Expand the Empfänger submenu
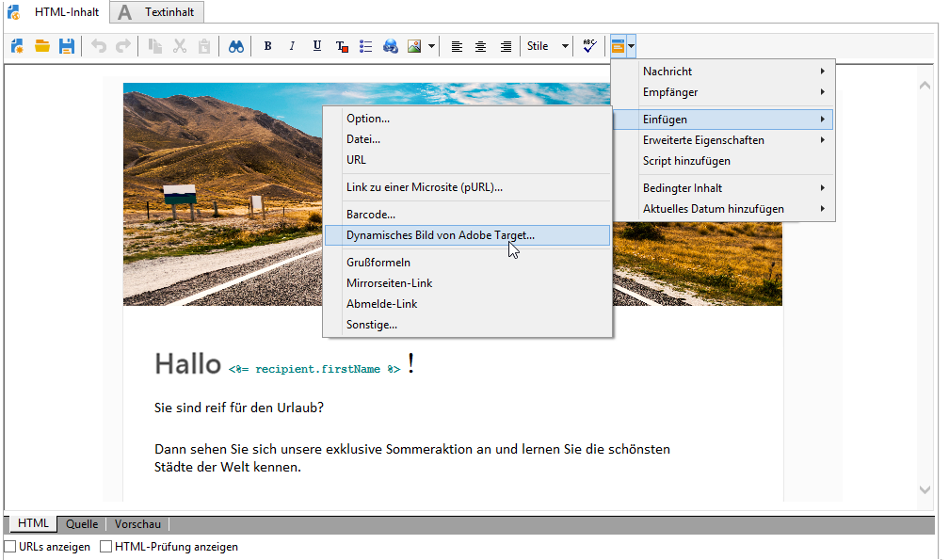Screen dimensions: 949x560 click(725, 92)
